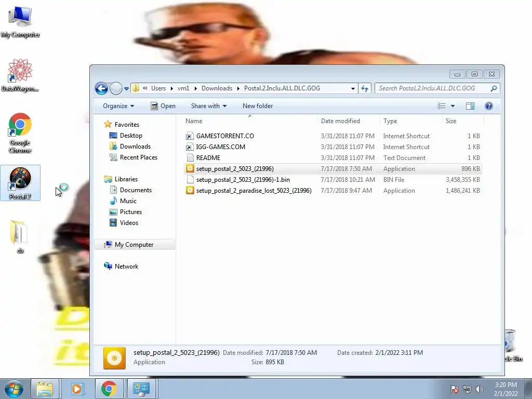Select the setup_postal_2_5023_(21996)-1.bin file icon

tap(190, 179)
